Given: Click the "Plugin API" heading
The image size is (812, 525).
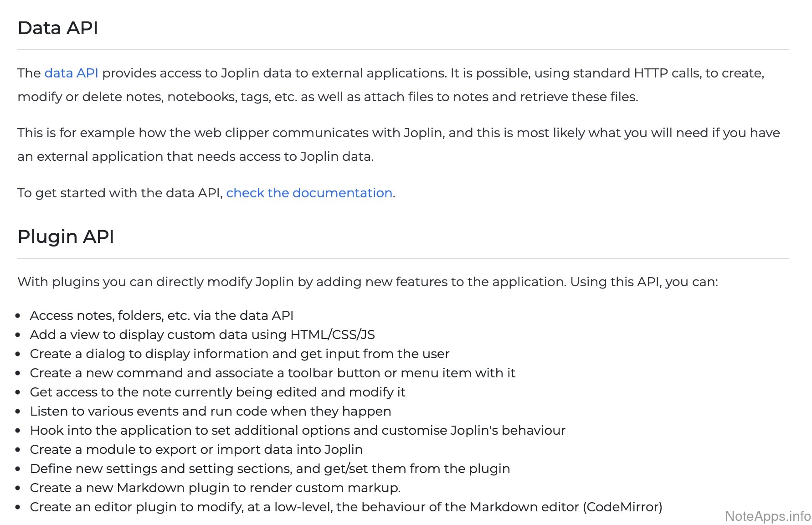Looking at the screenshot, I should tap(66, 237).
